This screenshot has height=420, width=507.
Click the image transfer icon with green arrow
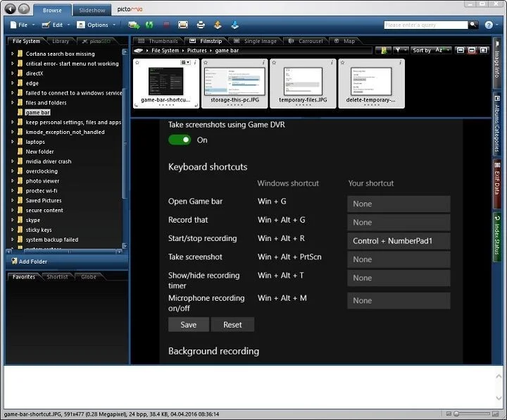click(134, 25)
